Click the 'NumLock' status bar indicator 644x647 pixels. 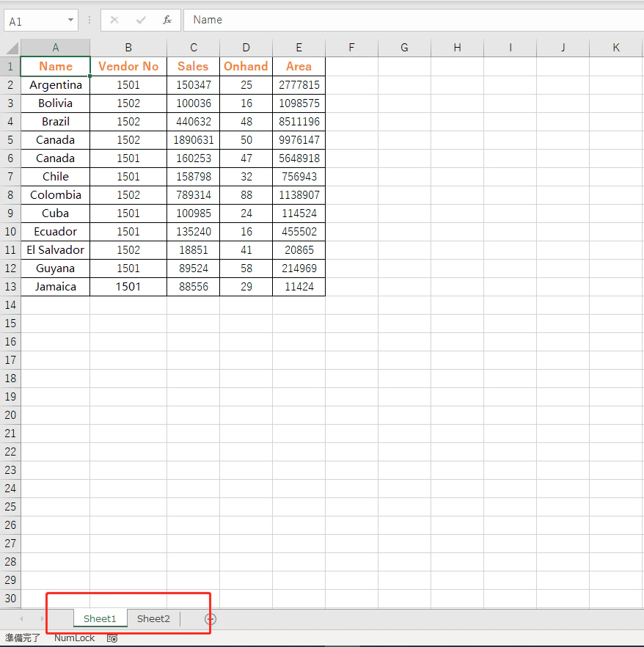pos(75,638)
